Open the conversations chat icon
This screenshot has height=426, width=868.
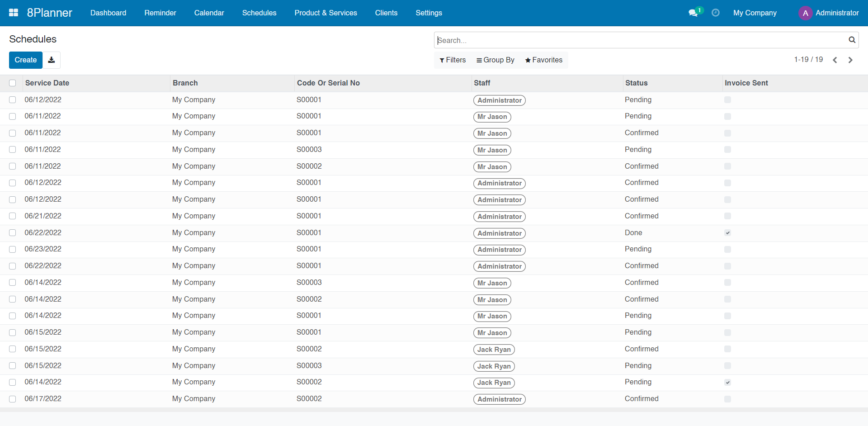[x=693, y=13]
